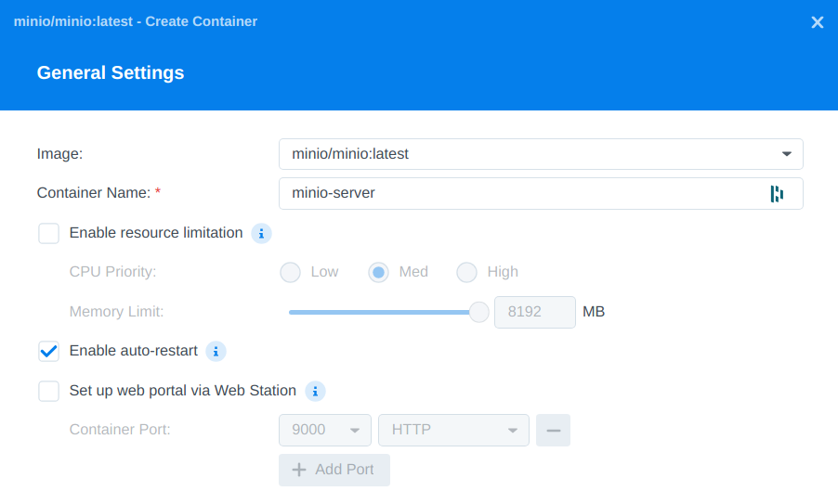The image size is (838, 504).
Task: Select Low CPU priority
Action: (290, 272)
